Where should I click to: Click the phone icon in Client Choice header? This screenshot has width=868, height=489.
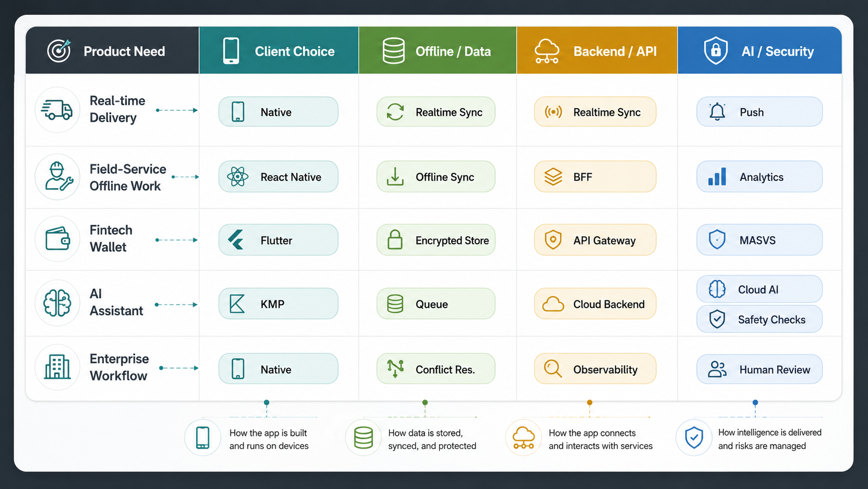231,51
